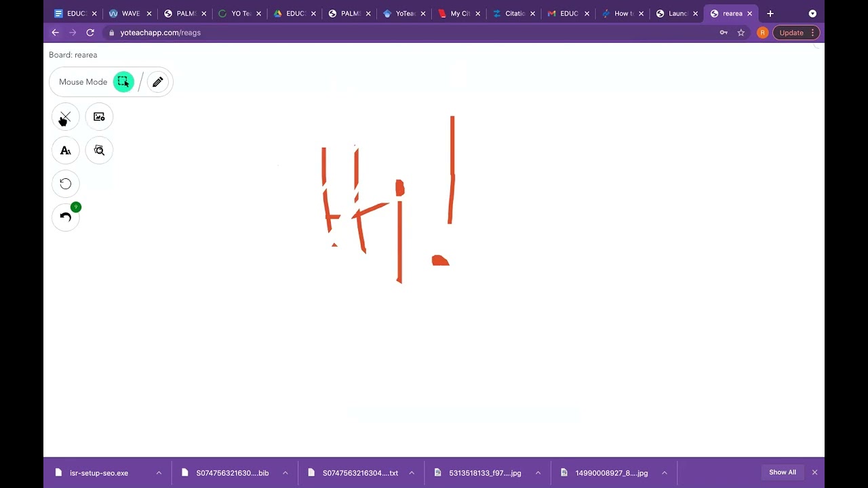Click Show All downloads
Screen dimensions: 868x488
point(782,472)
